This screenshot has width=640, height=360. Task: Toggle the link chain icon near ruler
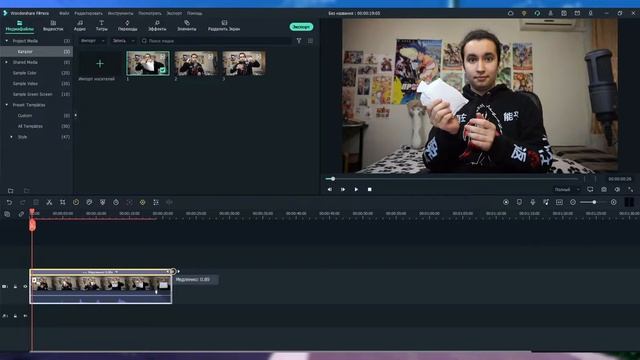(x=21, y=214)
